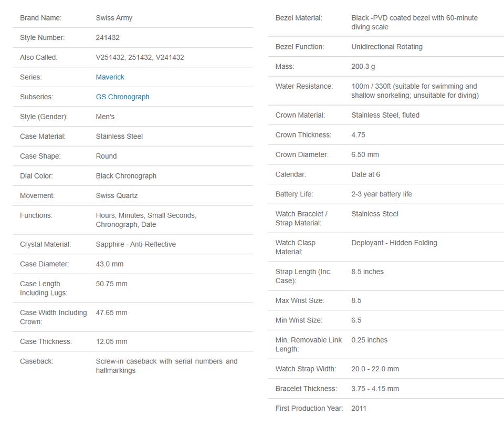Image resolution: width=504 pixels, height=427 pixels.
Task: Click the Black Chronograph dial color value
Action: pyautogui.click(x=126, y=176)
